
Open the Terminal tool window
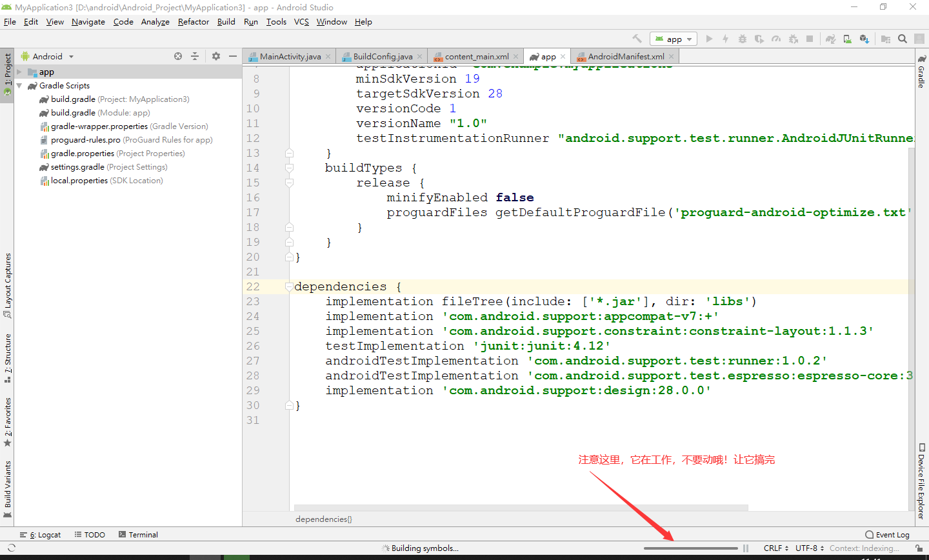(x=138, y=535)
